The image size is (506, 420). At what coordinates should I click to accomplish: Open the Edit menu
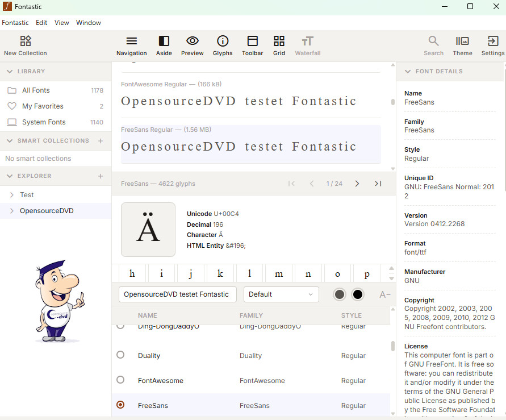tap(41, 23)
